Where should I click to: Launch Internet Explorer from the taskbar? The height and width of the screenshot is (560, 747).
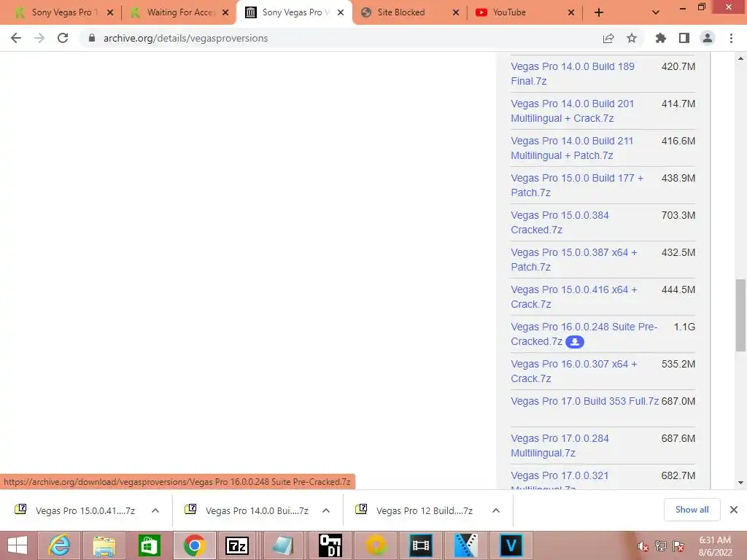coord(59,545)
